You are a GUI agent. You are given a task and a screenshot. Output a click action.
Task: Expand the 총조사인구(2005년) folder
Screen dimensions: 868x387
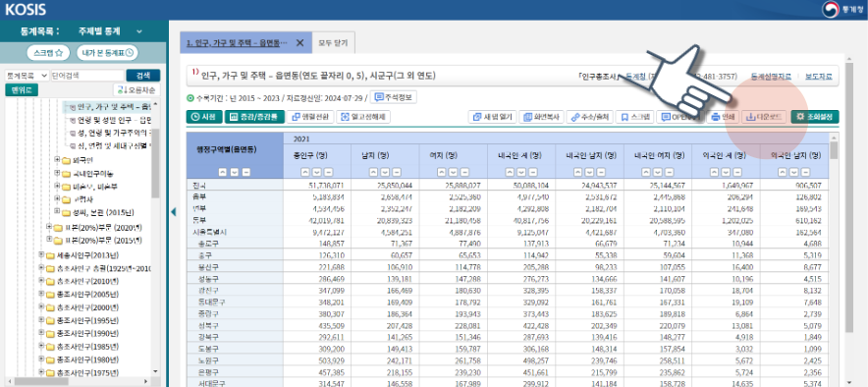tap(41, 294)
